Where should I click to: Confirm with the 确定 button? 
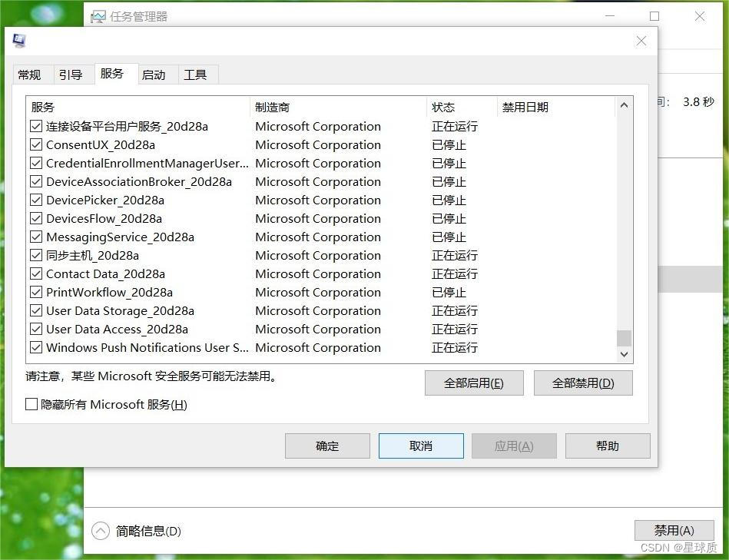[327, 446]
